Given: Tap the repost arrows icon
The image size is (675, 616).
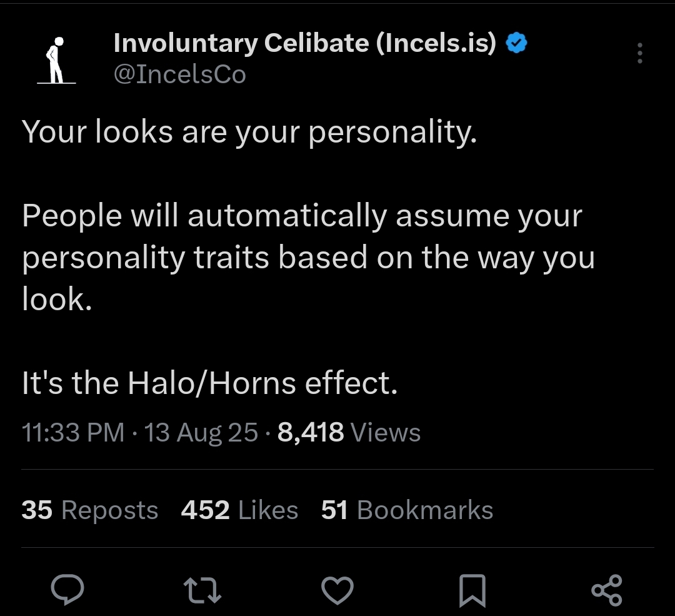Looking at the screenshot, I should click(202, 590).
